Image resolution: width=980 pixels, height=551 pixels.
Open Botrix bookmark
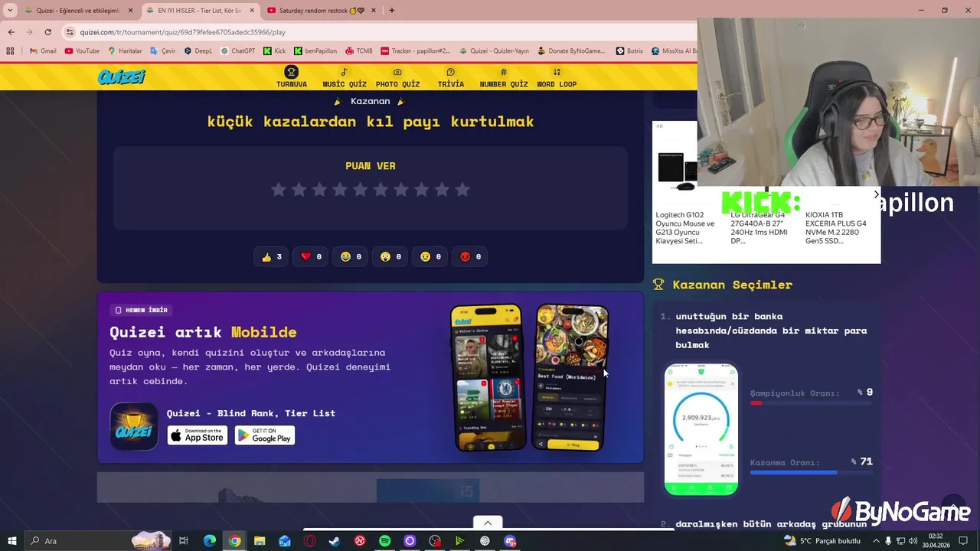[x=629, y=51]
